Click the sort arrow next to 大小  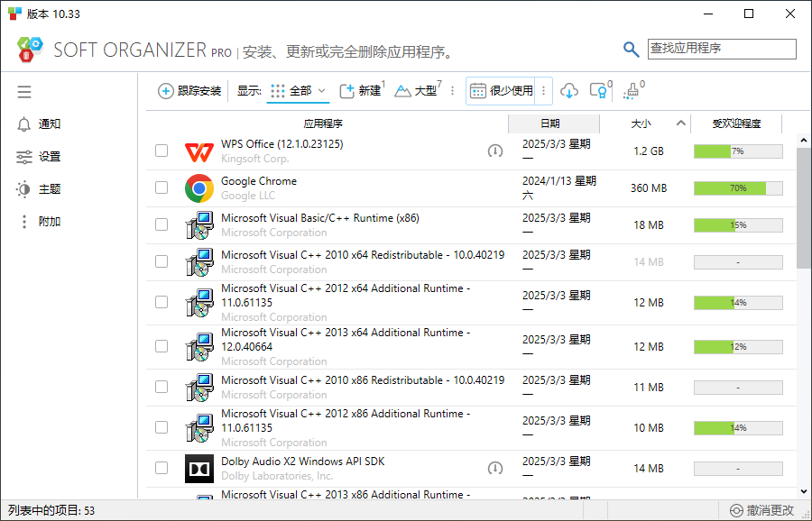pos(681,123)
